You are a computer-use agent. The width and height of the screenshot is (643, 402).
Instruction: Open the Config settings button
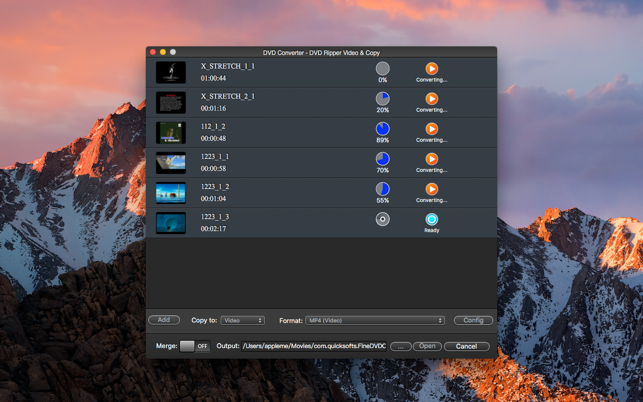pyautogui.click(x=473, y=320)
